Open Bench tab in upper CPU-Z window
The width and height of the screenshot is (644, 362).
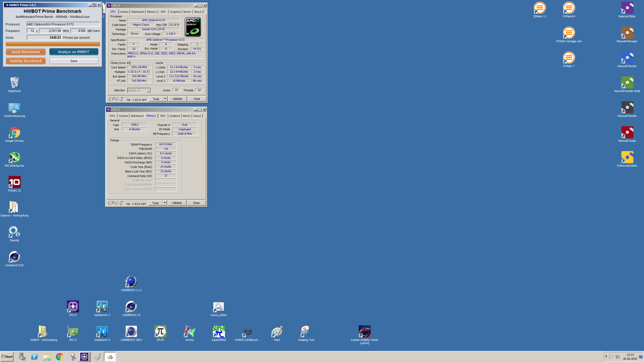(187, 12)
